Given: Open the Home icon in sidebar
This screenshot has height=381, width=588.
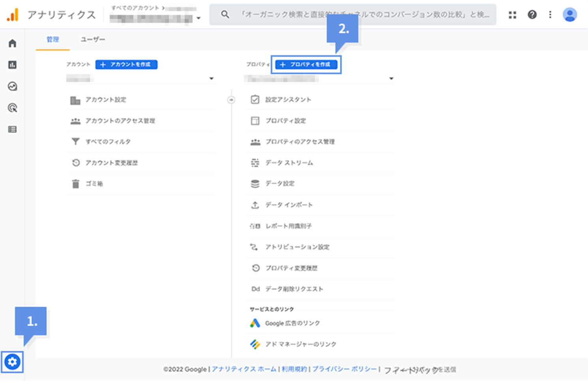Looking at the screenshot, I should [12, 43].
